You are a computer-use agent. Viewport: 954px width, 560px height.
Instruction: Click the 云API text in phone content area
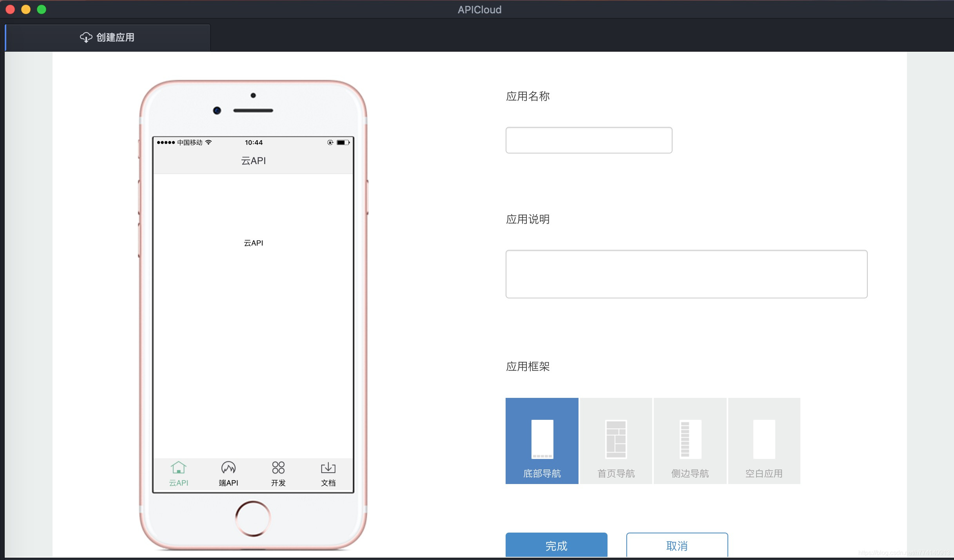(x=254, y=243)
